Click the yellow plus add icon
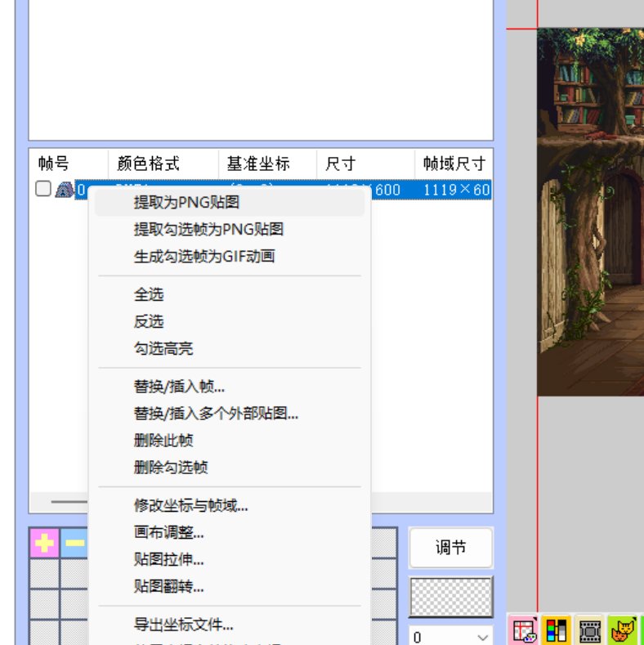 pyautogui.click(x=44, y=543)
